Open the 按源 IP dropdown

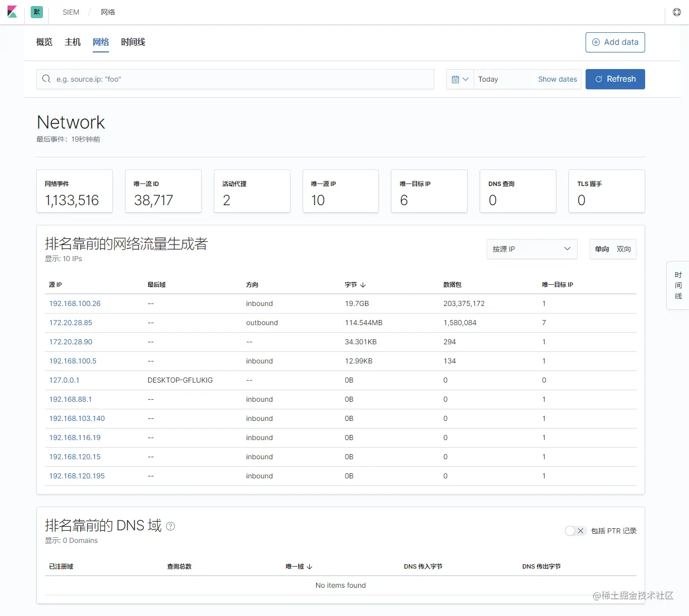(x=532, y=249)
